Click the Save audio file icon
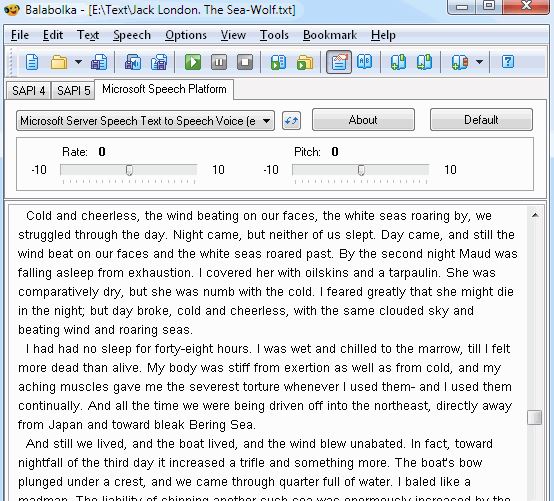554x501 pixels. pos(132,63)
